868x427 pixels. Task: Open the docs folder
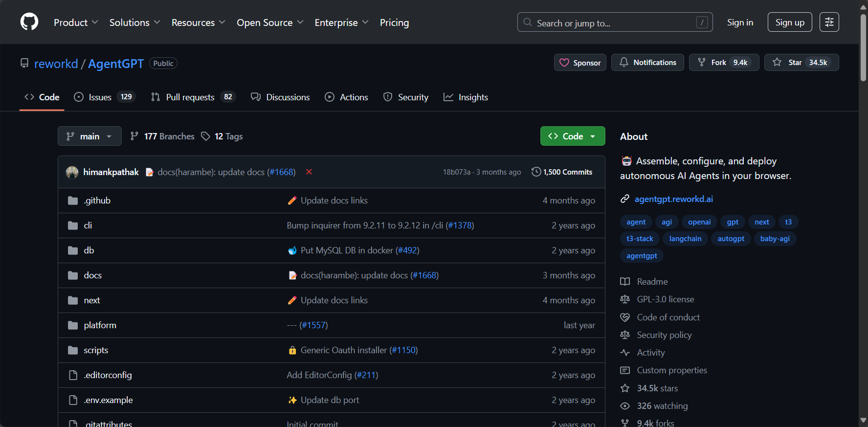click(x=92, y=275)
